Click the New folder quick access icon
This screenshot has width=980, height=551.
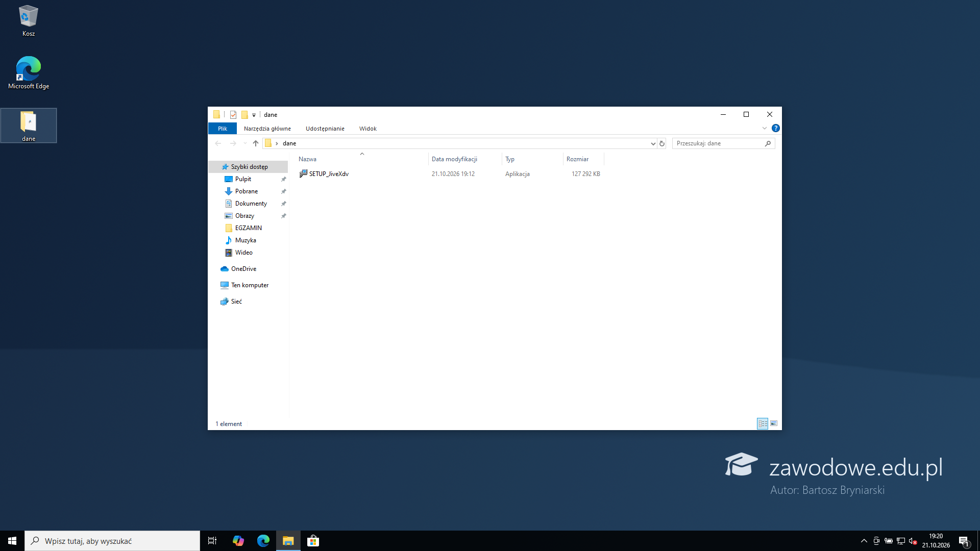(244, 115)
